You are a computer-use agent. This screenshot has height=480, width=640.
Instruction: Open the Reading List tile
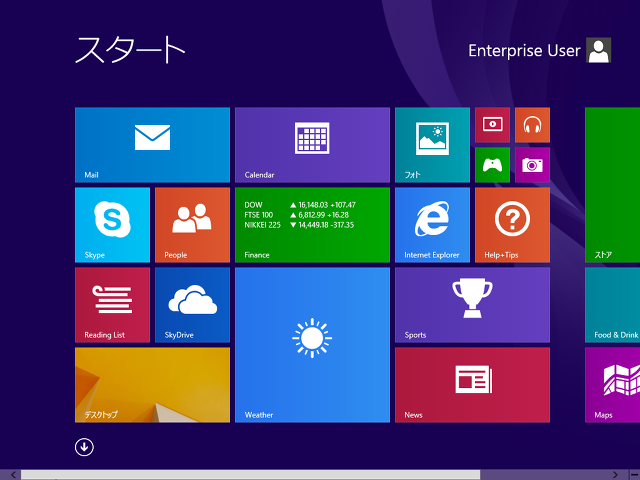point(112,305)
